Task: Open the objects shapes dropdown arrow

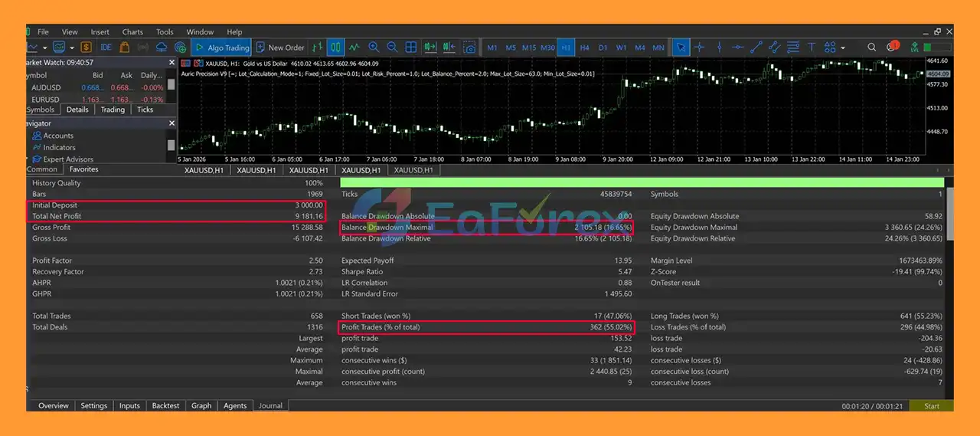Action: click(843, 48)
